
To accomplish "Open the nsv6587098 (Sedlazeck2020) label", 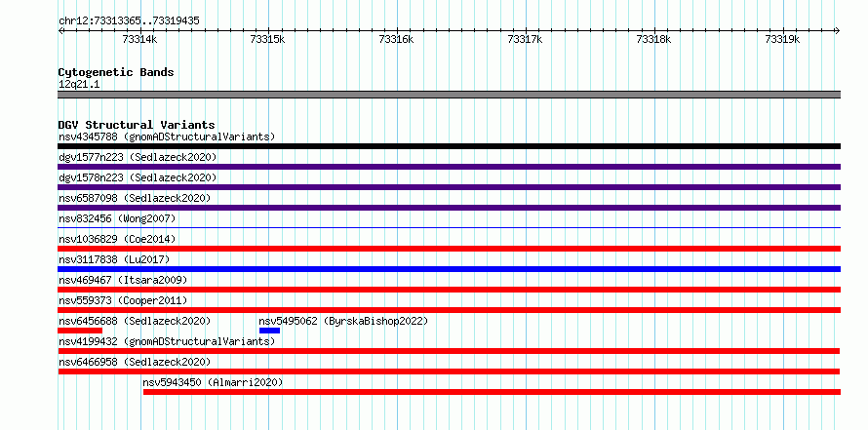I will tap(135, 198).
